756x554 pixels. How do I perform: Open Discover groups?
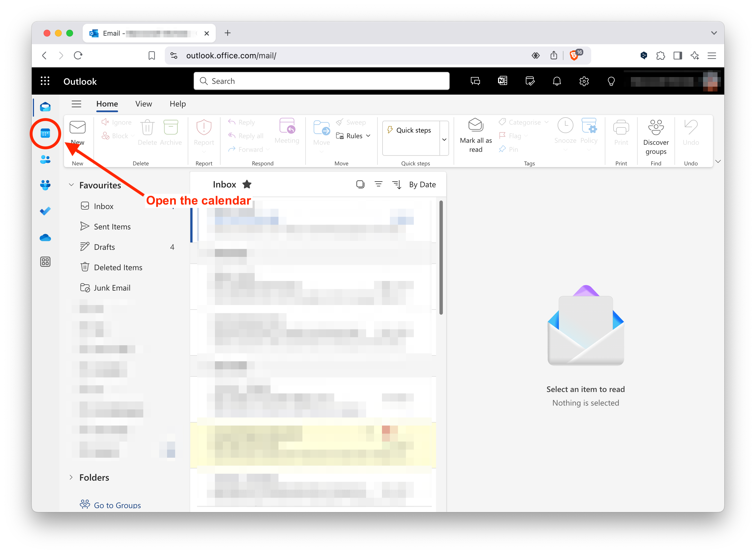click(x=656, y=137)
